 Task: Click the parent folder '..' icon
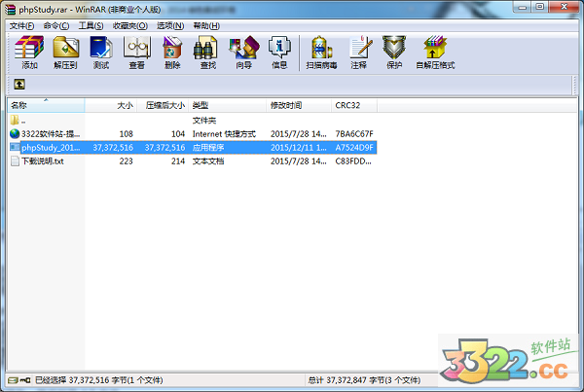pos(15,120)
